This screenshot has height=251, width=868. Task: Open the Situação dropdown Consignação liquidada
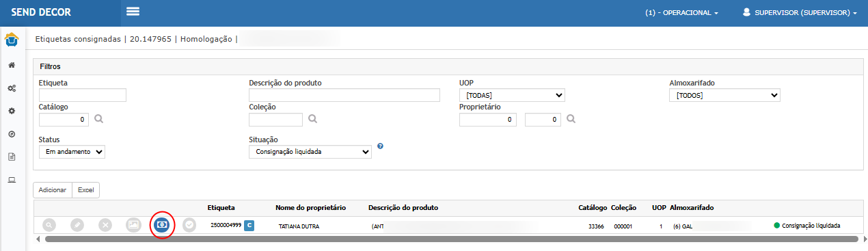pyautogui.click(x=310, y=152)
